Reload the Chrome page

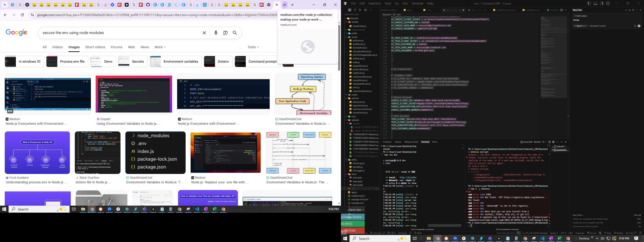pos(22,15)
